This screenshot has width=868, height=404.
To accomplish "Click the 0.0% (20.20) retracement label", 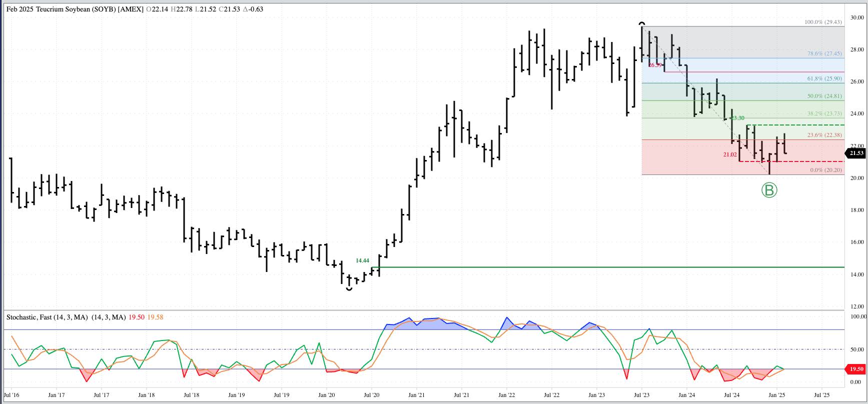I will point(825,170).
